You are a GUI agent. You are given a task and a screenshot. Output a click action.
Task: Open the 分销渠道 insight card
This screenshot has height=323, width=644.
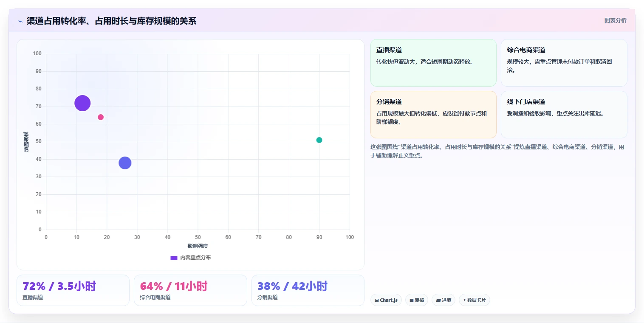[433, 115]
